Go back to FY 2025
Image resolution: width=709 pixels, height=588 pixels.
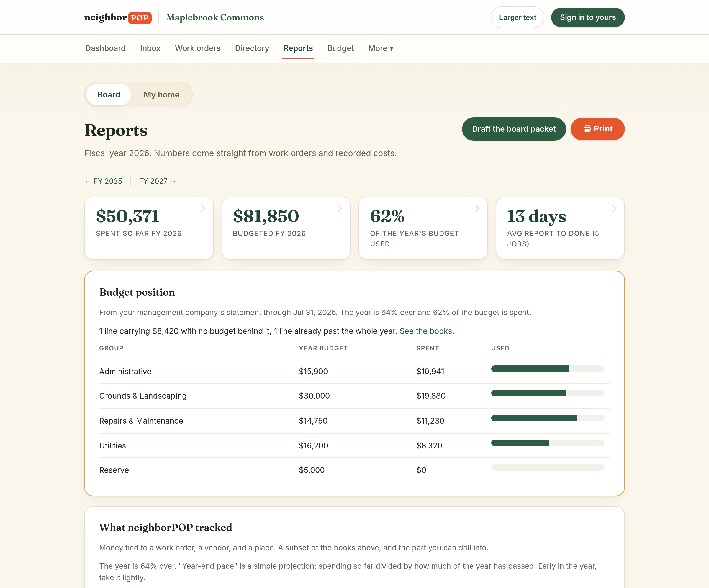(x=103, y=181)
